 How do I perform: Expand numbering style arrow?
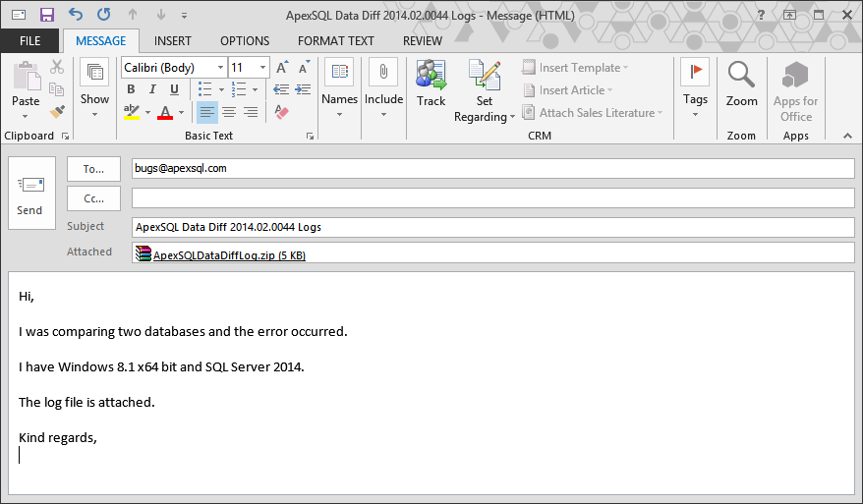point(255,89)
